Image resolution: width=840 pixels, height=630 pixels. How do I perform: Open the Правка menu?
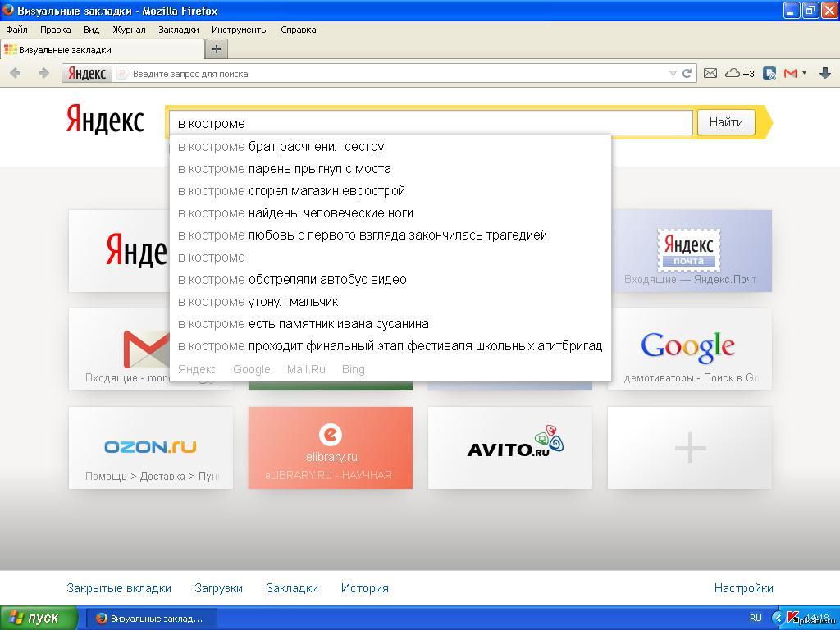pos(56,30)
